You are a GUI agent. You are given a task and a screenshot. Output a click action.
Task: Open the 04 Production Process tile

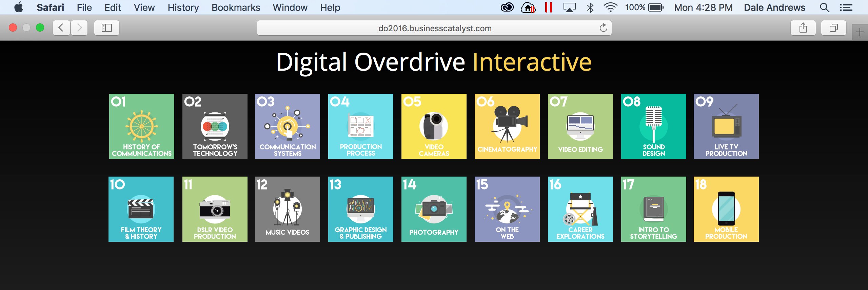pos(361,126)
